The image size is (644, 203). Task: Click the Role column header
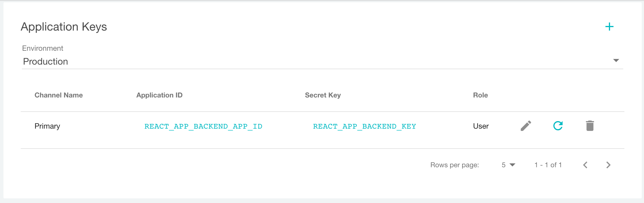click(480, 95)
